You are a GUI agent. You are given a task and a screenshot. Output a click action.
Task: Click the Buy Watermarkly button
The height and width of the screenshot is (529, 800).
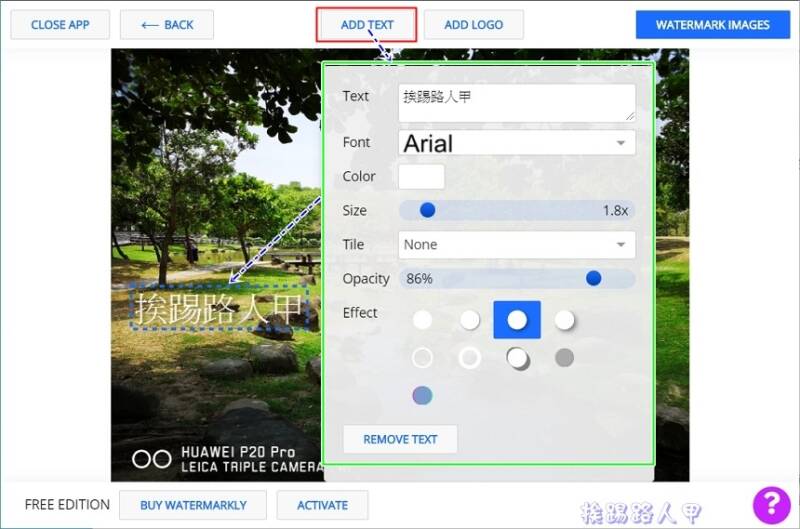coord(193,505)
